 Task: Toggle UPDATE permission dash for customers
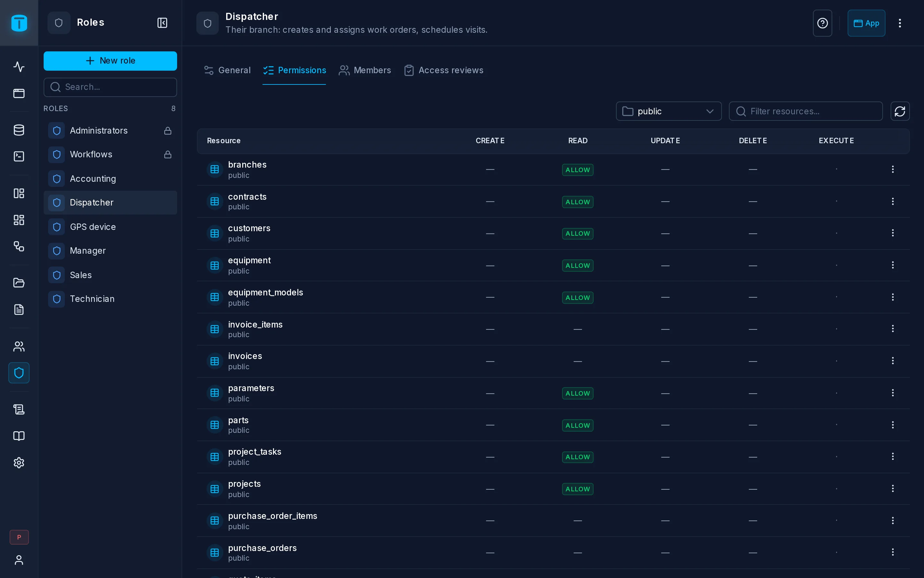pos(665,233)
